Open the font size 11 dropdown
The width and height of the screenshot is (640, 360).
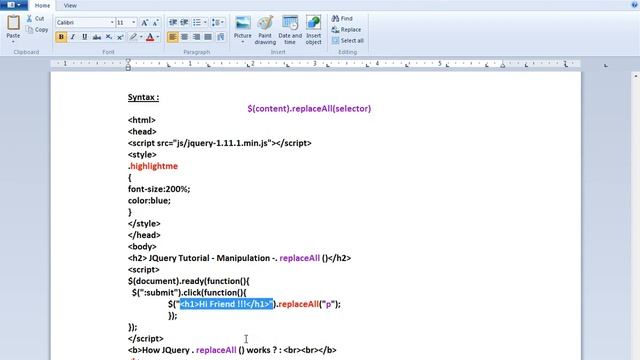click(133, 22)
